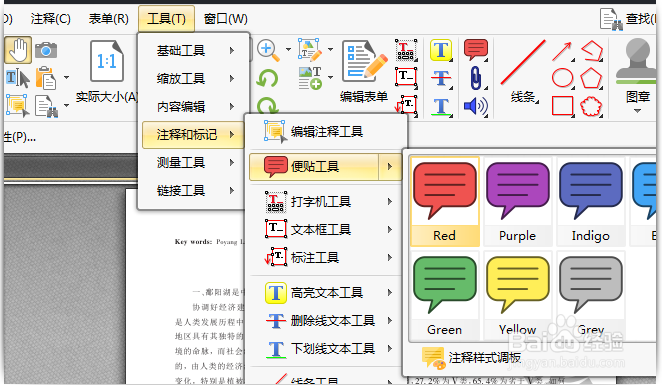Pick the Green sticky note style
The image size is (662, 385).
tap(445, 296)
